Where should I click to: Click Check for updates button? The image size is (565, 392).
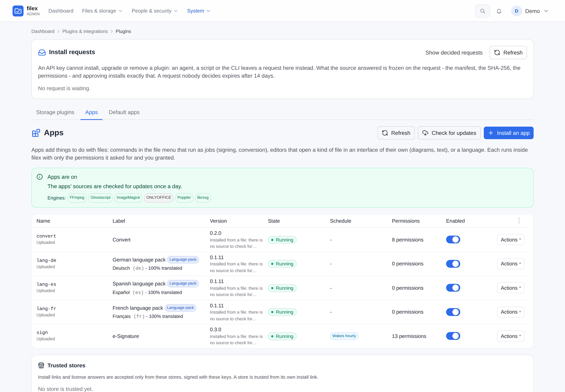pyautogui.click(x=449, y=133)
